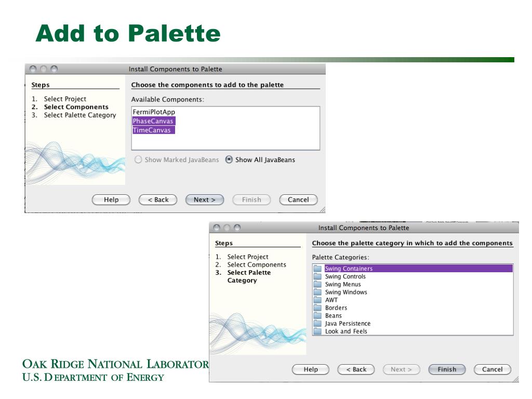Click the Look and Feels folder icon
The height and width of the screenshot is (399, 532).
coord(317,331)
